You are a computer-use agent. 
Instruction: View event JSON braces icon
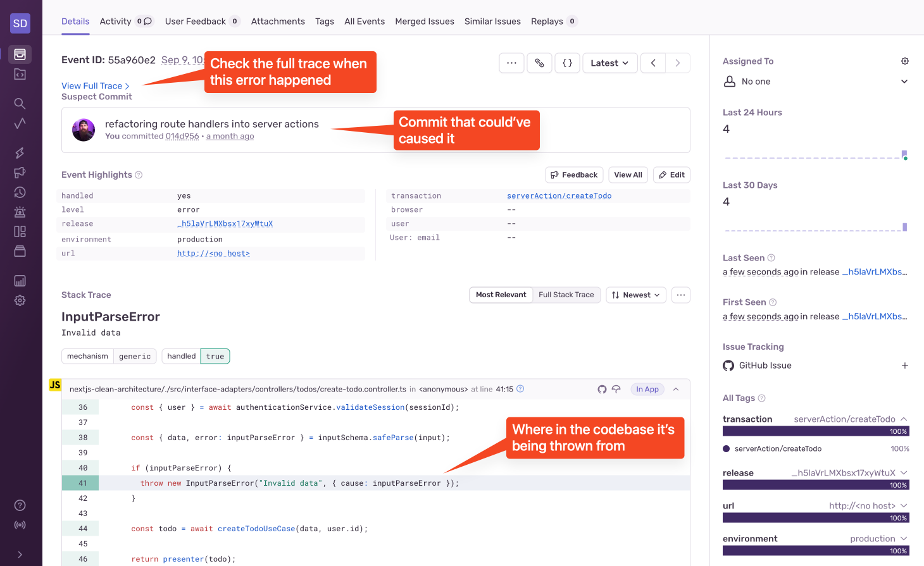pos(568,63)
